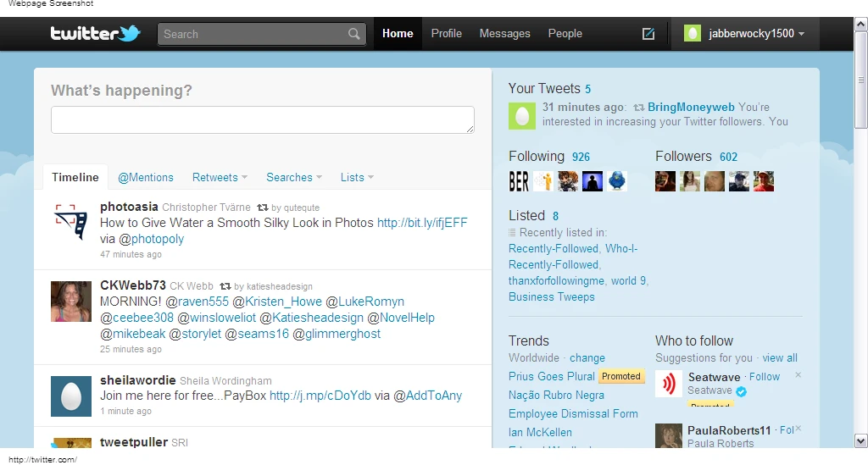Click the scrollbar up arrow
The height and width of the screenshot is (465, 868).
tap(861, 24)
